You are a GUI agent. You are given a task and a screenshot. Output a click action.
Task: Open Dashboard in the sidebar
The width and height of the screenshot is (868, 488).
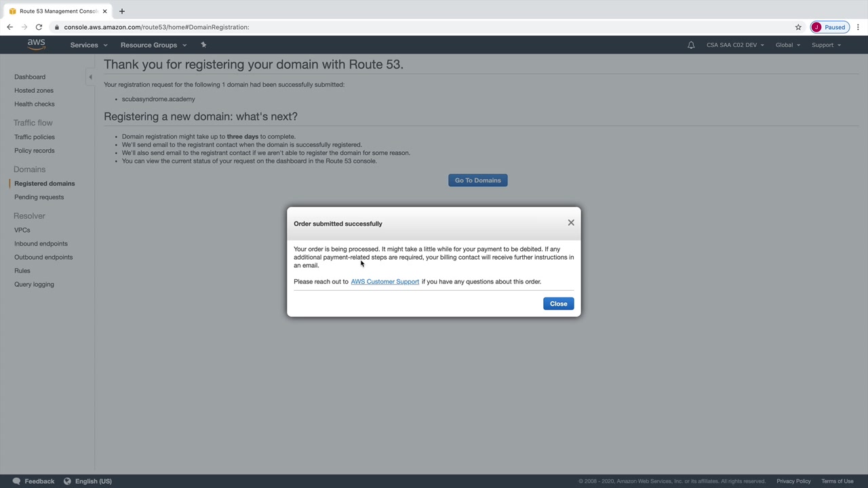30,77
